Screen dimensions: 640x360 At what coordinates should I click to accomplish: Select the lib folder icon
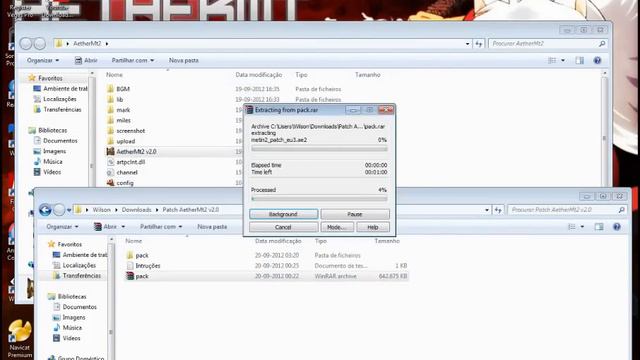click(110, 99)
